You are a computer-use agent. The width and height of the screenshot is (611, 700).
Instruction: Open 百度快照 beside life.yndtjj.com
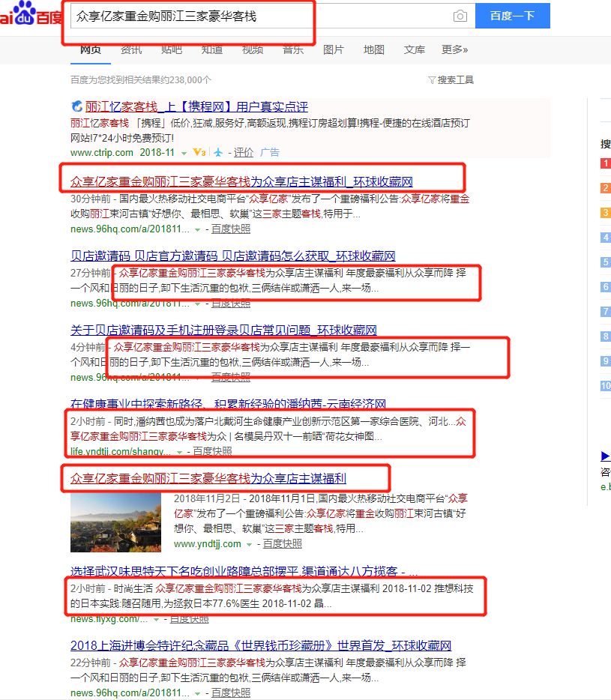tap(213, 451)
